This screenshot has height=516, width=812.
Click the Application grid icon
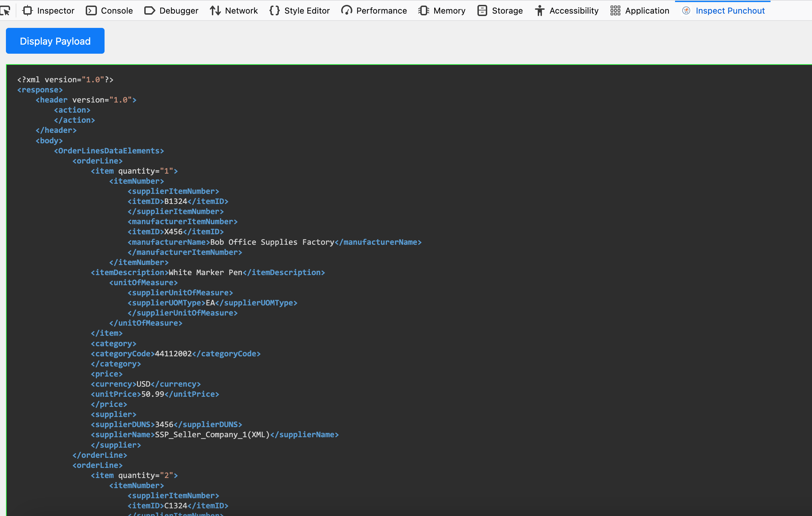pyautogui.click(x=615, y=11)
